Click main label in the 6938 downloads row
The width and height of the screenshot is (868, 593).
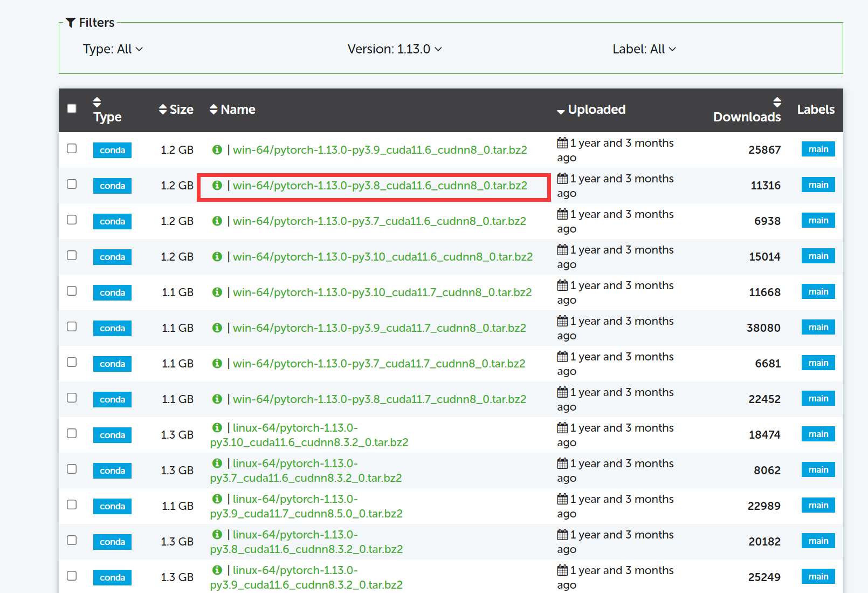click(818, 220)
